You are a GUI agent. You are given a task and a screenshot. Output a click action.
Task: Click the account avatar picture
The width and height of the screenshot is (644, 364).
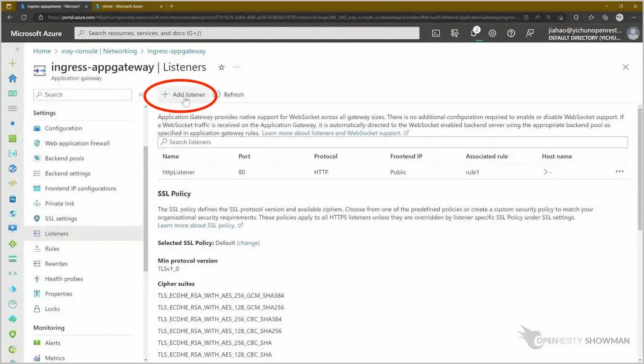(633, 33)
